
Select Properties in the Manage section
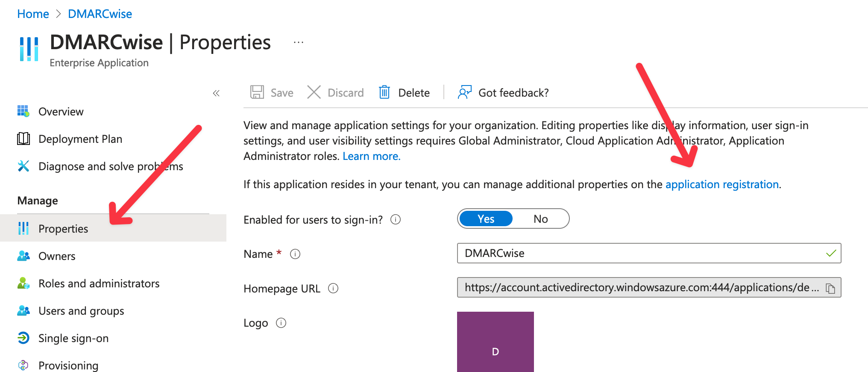point(113,228)
